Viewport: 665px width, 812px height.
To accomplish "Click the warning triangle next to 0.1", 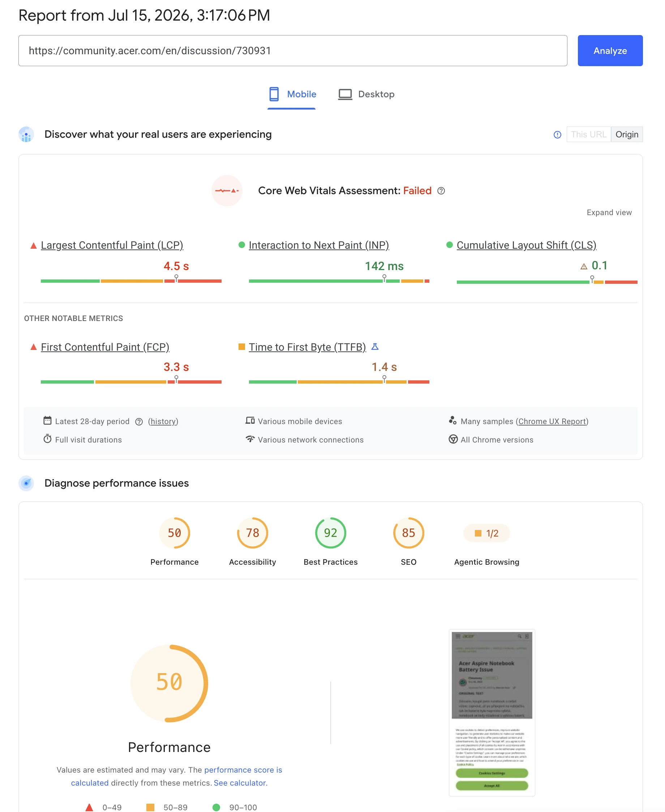I will click(583, 267).
